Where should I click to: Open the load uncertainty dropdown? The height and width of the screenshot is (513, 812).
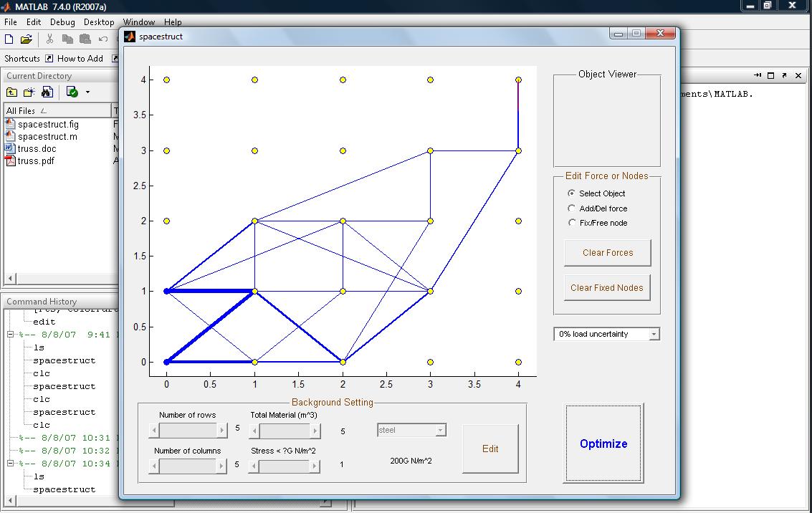(x=653, y=335)
